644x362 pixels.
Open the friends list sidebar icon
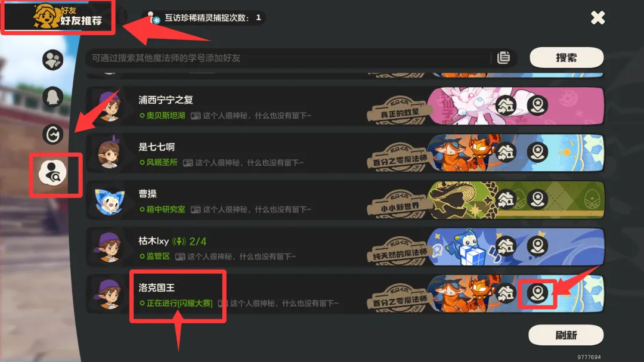point(52,60)
